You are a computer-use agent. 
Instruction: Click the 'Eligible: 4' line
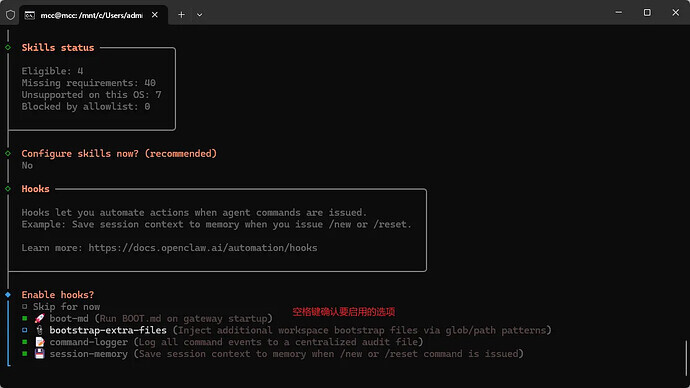coord(52,71)
